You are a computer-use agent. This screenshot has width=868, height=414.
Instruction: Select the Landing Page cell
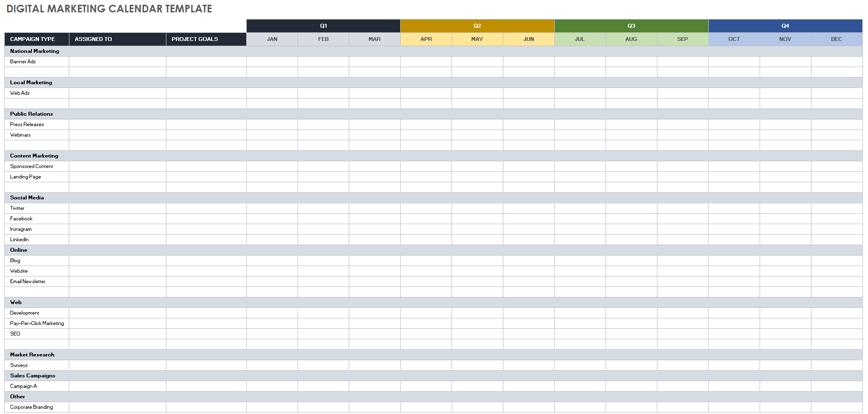coord(37,177)
